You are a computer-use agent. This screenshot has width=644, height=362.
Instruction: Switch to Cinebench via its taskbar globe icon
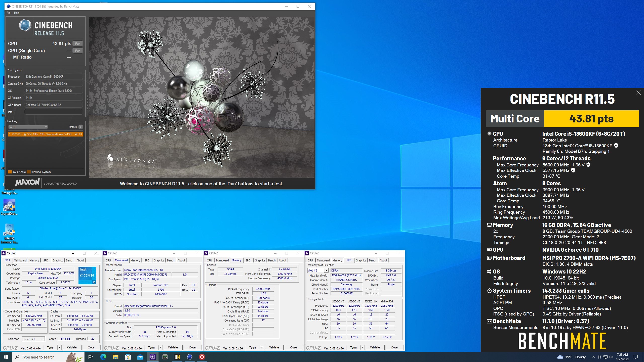pos(190,357)
